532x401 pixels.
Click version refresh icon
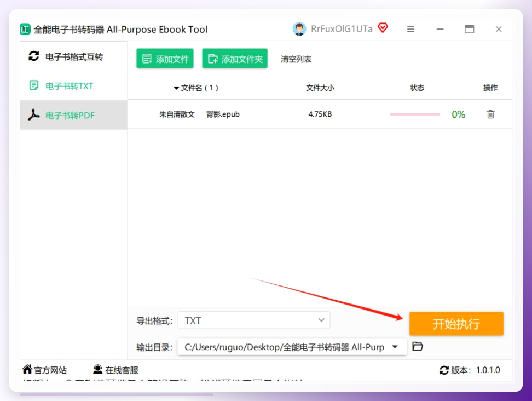(x=444, y=370)
